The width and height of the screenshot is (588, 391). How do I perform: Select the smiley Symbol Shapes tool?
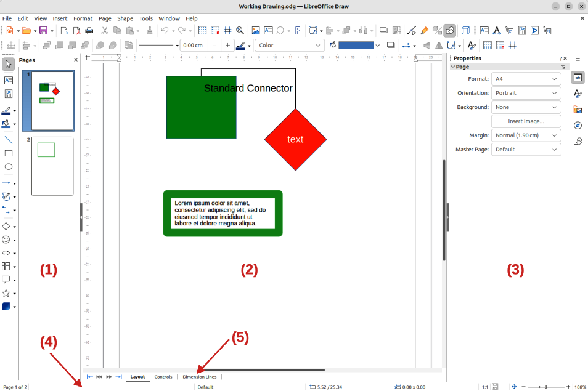pyautogui.click(x=6, y=240)
